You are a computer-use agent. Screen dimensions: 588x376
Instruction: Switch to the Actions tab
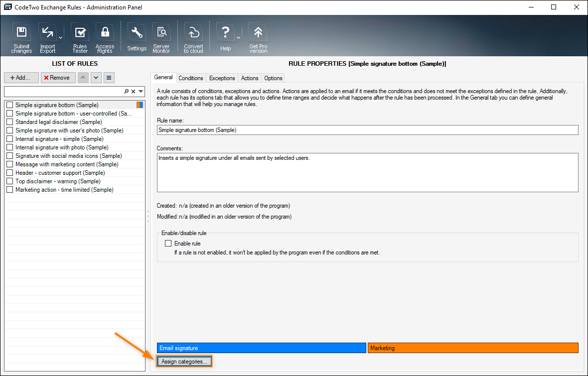pos(250,78)
